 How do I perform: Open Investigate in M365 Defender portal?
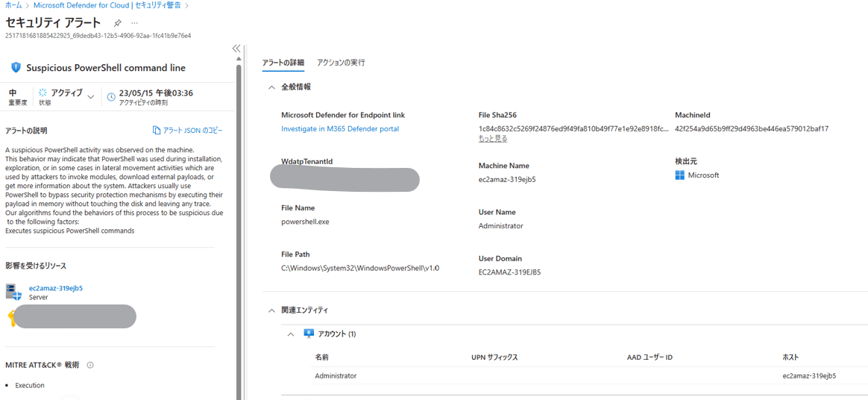[340, 128]
